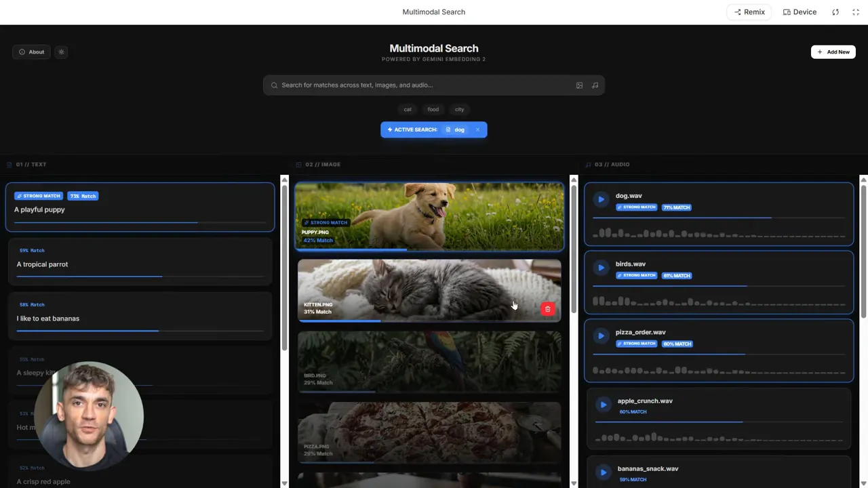The width and height of the screenshot is (868, 488).
Task: Click the 03 // AUDIO column header
Action: 607,165
